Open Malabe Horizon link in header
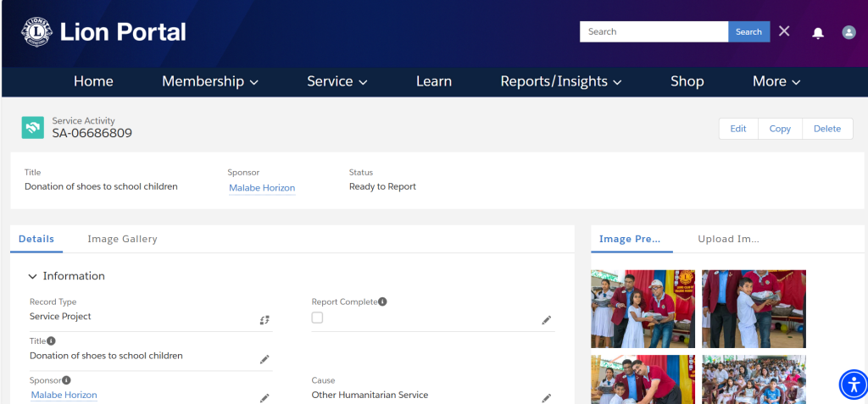The image size is (868, 404). pos(262,188)
